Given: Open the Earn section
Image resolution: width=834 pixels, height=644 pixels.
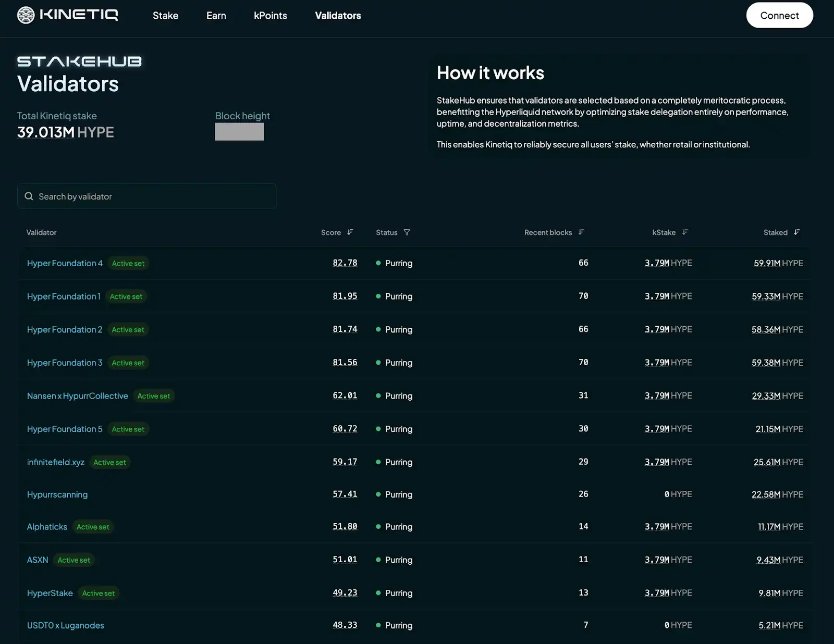Looking at the screenshot, I should click(216, 16).
